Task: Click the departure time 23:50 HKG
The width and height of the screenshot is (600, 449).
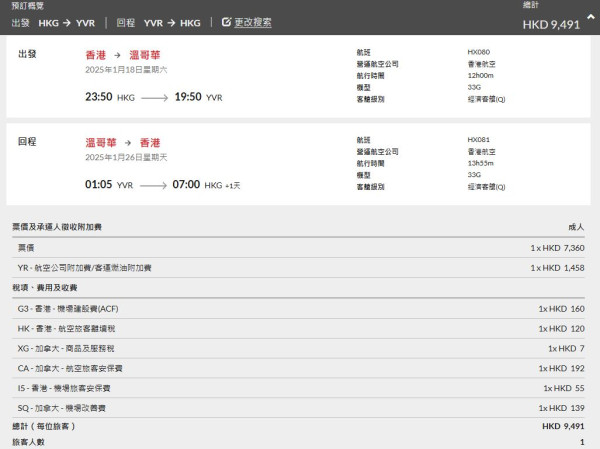Action: point(110,97)
